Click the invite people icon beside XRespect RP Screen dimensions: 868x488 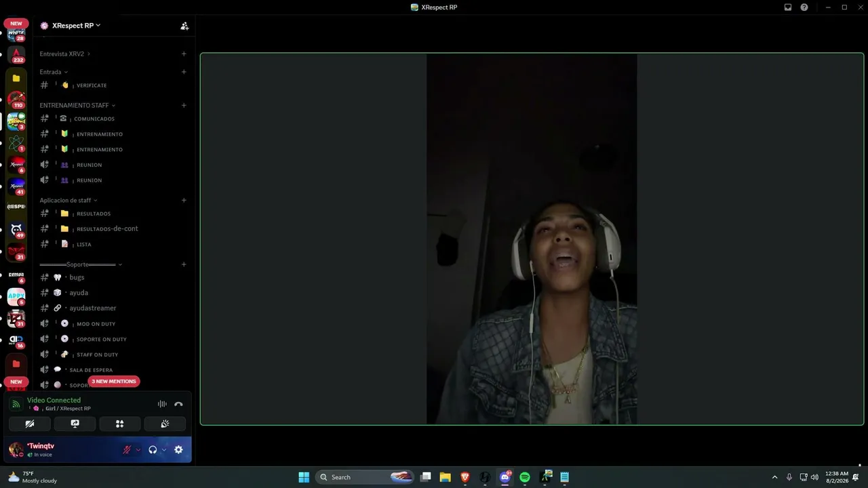pyautogui.click(x=184, y=26)
